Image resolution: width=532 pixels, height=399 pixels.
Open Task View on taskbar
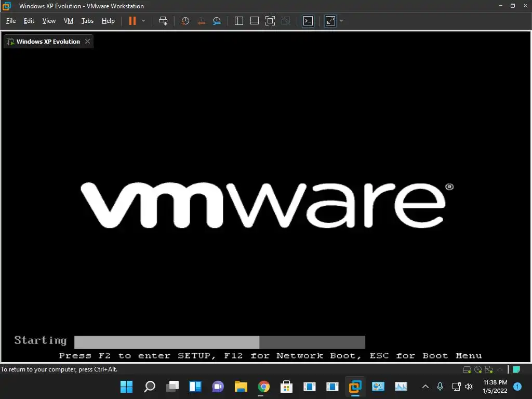click(x=172, y=387)
